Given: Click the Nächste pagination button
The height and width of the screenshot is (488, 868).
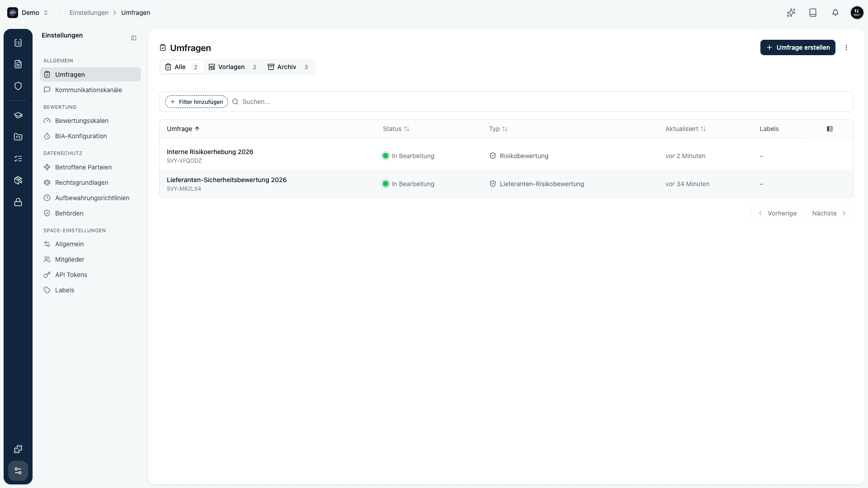Looking at the screenshot, I should (x=830, y=213).
